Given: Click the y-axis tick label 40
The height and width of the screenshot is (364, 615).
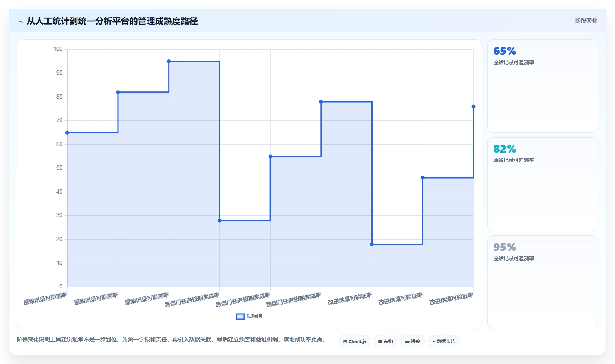Looking at the screenshot, I should coord(59,192).
